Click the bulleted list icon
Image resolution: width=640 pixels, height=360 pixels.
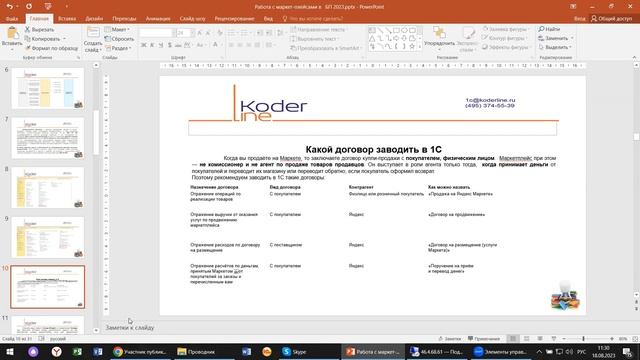click(x=231, y=33)
